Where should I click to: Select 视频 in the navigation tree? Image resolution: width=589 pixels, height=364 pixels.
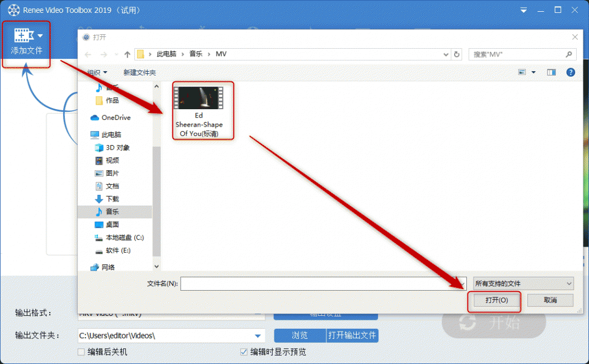click(107, 160)
